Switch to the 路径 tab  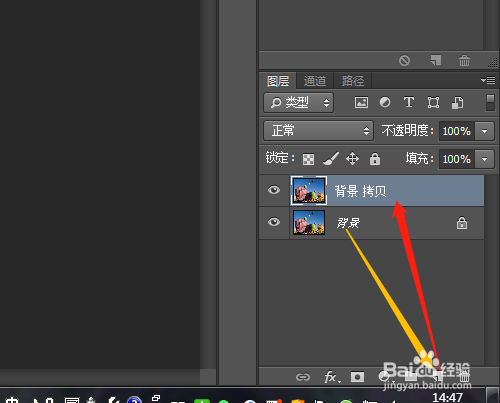tap(353, 81)
